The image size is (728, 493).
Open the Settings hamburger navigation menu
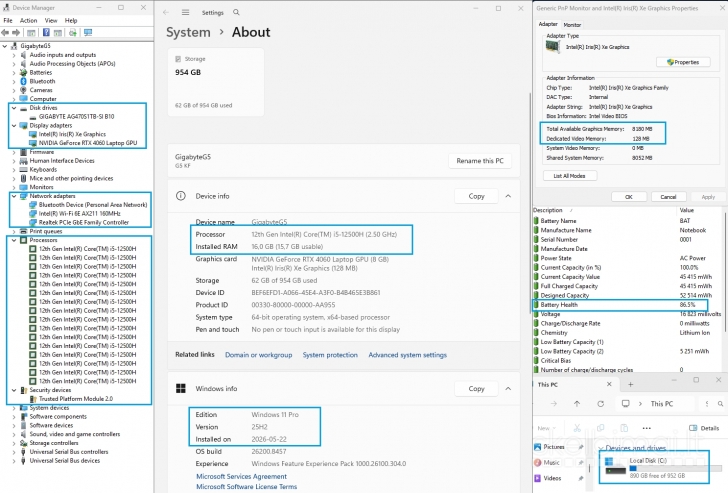pyautogui.click(x=185, y=13)
